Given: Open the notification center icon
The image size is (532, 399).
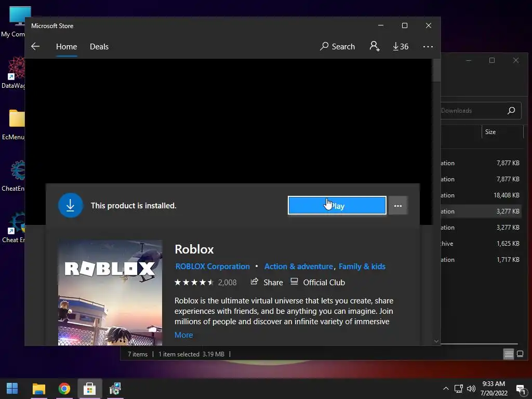Looking at the screenshot, I should pos(521,389).
